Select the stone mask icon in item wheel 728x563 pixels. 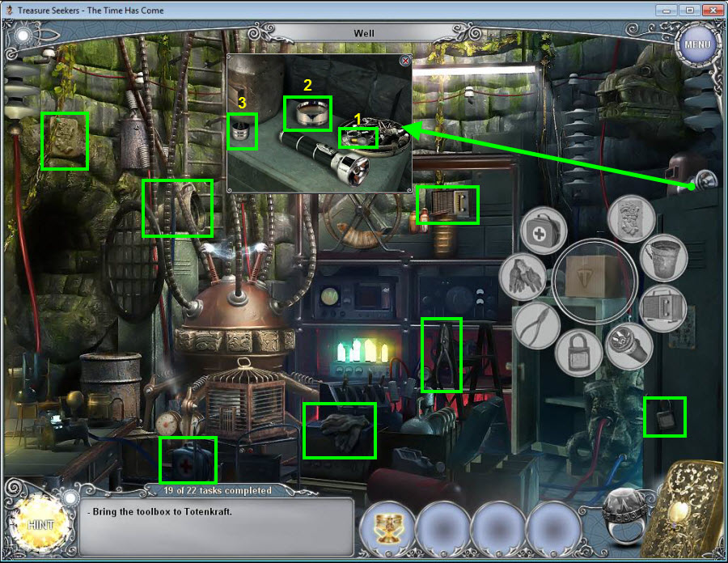coord(631,218)
